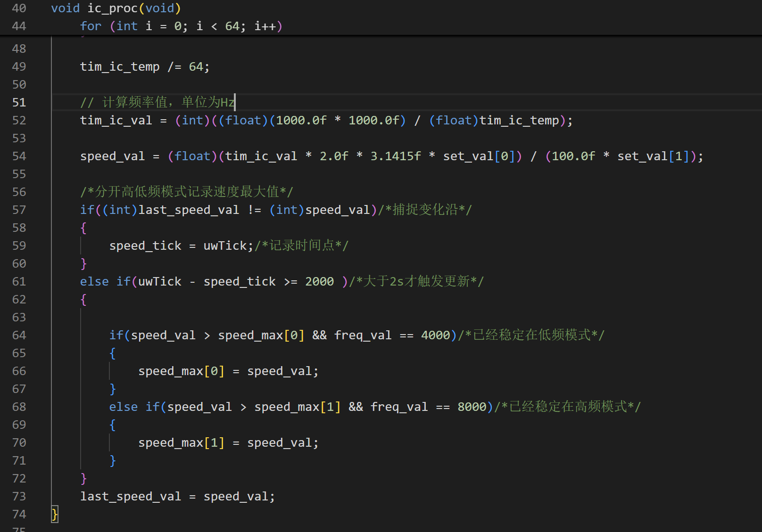This screenshot has height=532, width=762.
Task: Click sticky scroll header 'void ic_proc(void)'
Action: 116,8
